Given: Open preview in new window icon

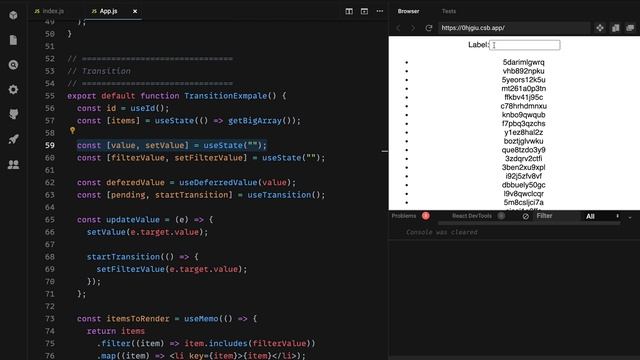Looking at the screenshot, I should tap(630, 28).
